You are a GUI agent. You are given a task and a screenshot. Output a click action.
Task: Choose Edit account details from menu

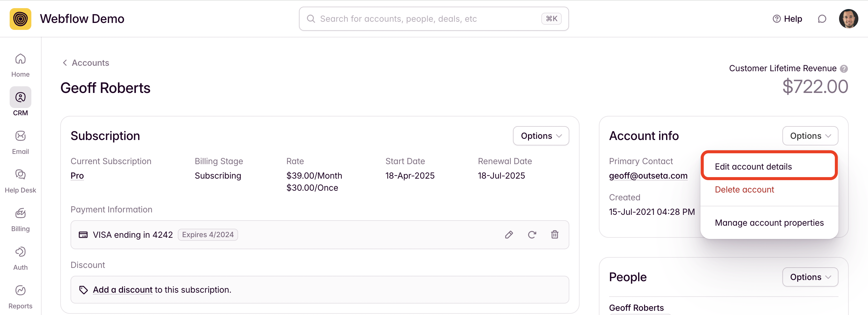769,167
